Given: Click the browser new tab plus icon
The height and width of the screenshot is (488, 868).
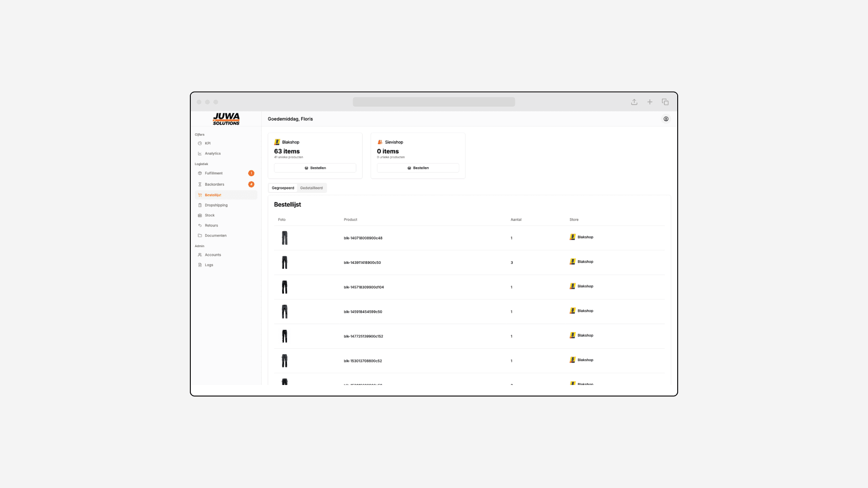Looking at the screenshot, I should tap(650, 102).
